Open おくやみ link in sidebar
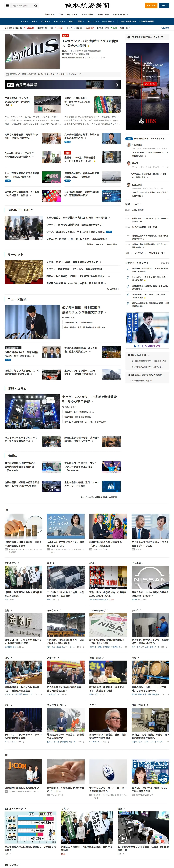This screenshot has height=868, width=174. (140, 253)
